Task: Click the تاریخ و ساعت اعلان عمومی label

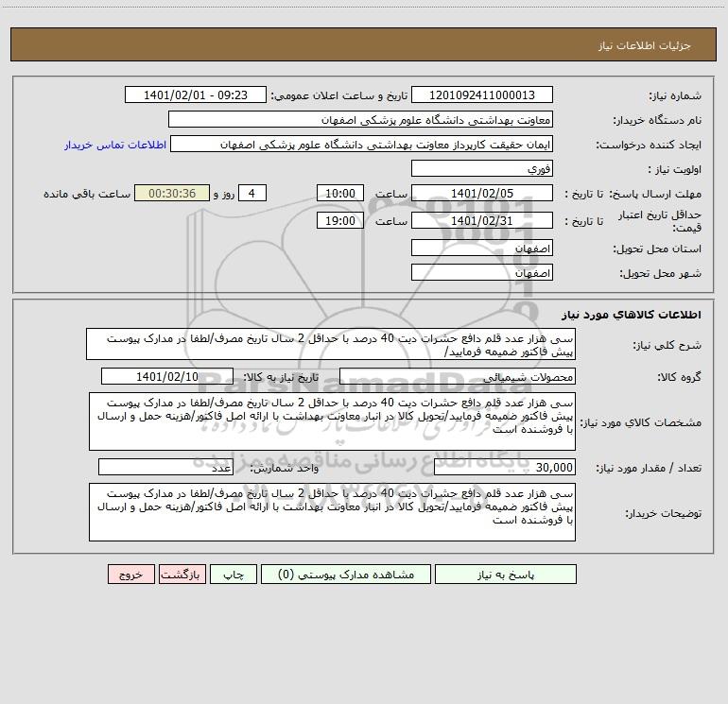Action: [x=339, y=95]
